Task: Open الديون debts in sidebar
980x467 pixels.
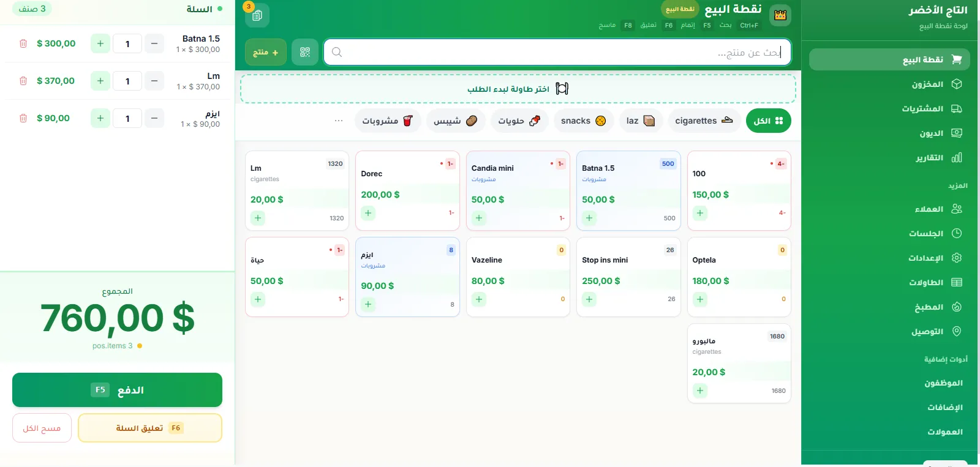Action: pos(889,133)
